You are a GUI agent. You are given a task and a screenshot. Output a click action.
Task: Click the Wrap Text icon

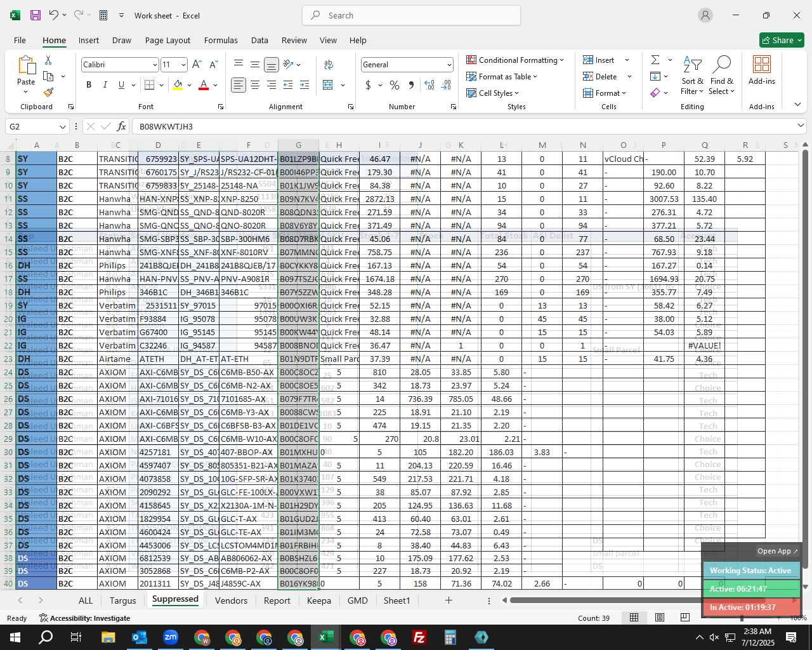tap(329, 65)
